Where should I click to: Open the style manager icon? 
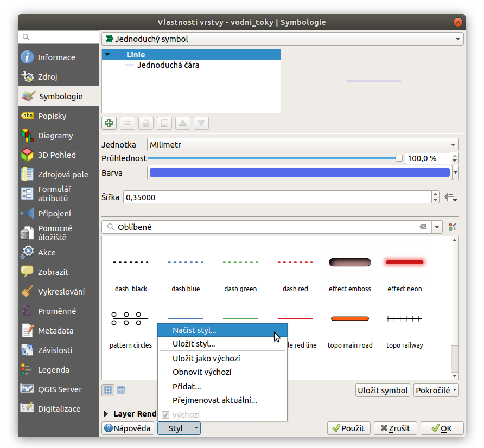click(452, 227)
